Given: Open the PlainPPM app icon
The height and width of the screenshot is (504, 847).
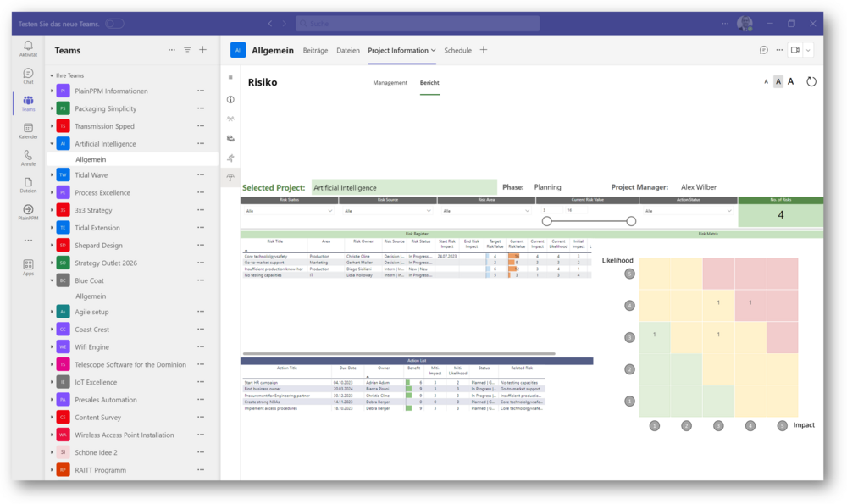Looking at the screenshot, I should 28,212.
